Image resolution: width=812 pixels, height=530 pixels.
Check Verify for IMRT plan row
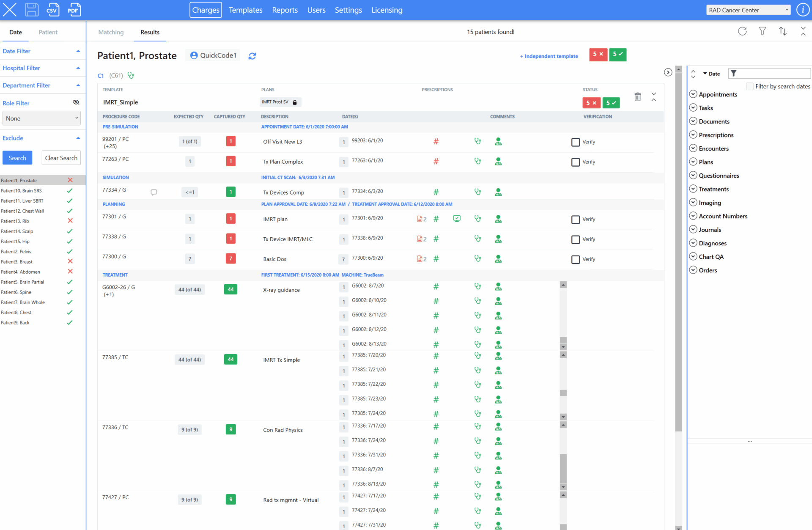(576, 220)
